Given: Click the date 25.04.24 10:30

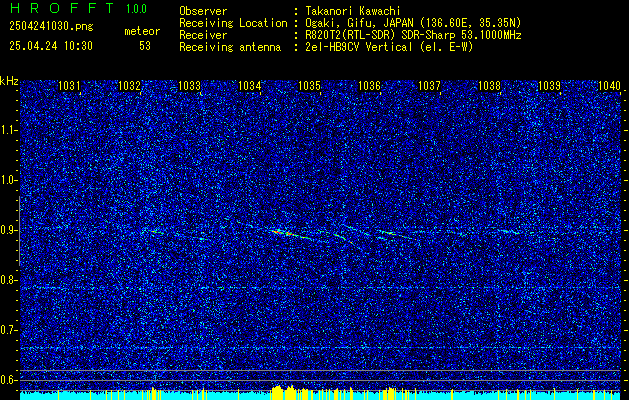Looking at the screenshot, I should click(51, 46).
